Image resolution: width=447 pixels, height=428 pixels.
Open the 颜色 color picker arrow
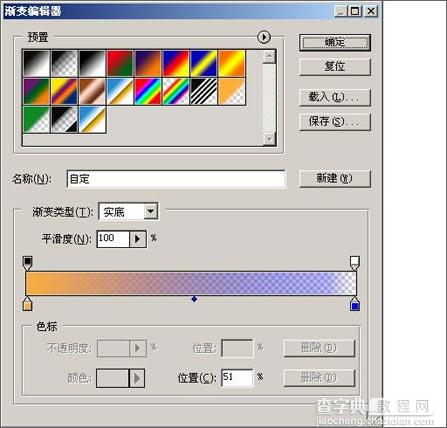(x=137, y=378)
